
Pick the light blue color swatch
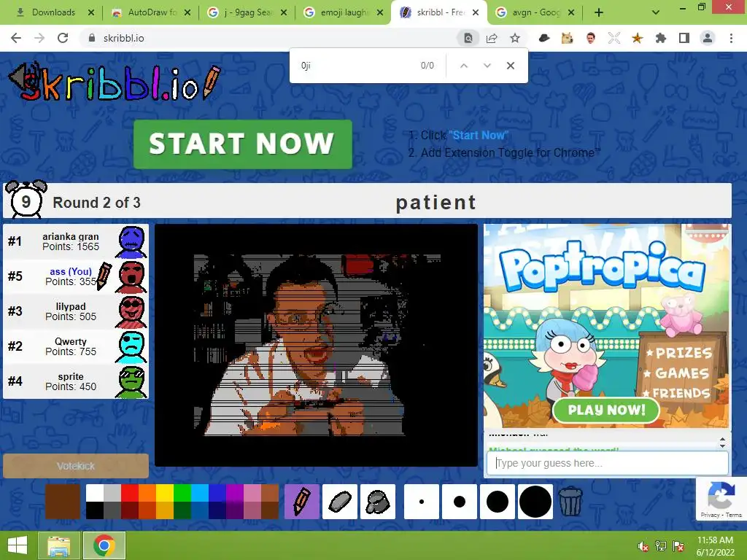coord(200,493)
